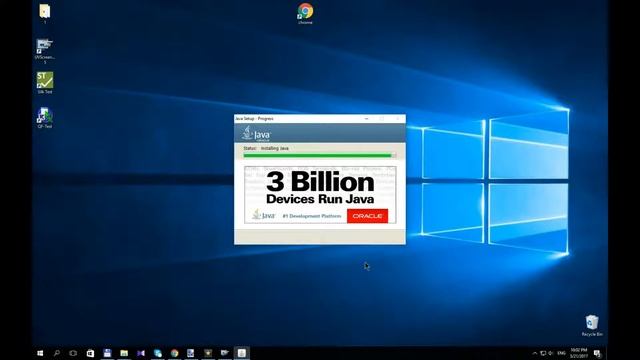The width and height of the screenshot is (640, 360).
Task: Open Task View from the taskbar
Action: tap(73, 353)
